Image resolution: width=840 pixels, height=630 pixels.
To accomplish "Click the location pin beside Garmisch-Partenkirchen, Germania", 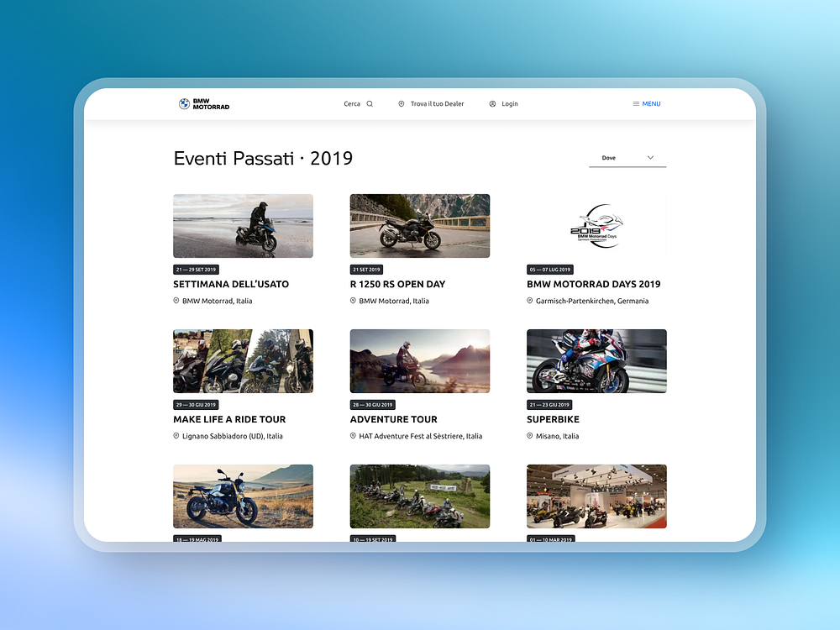I will 528,301.
